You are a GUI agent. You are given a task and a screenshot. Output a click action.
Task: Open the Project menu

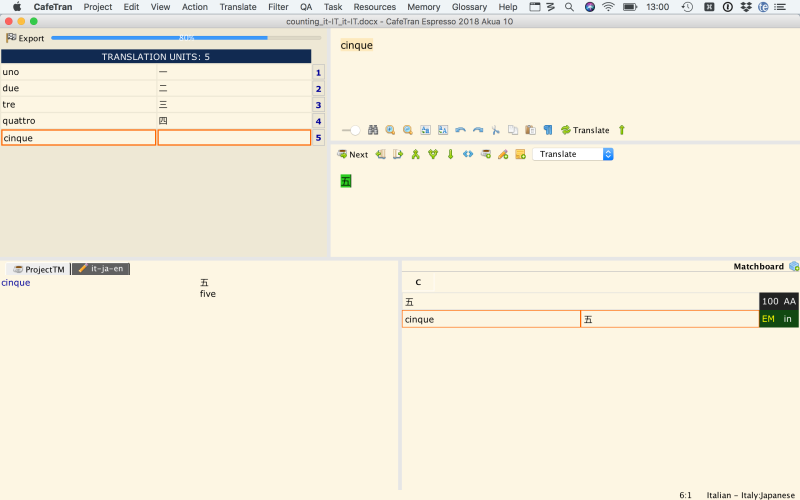98,7
